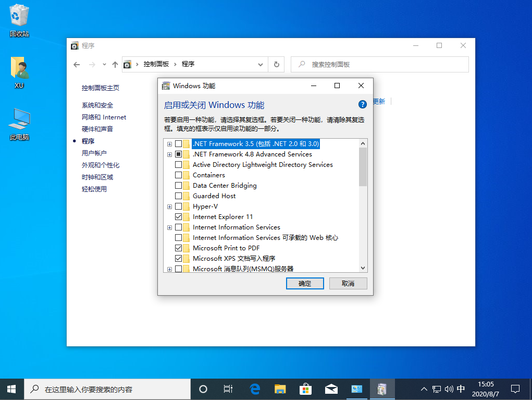Toggle .NET Framework 4.8 Advanced Services checkbox
Viewport: 532px width, 400px height.
point(179,154)
